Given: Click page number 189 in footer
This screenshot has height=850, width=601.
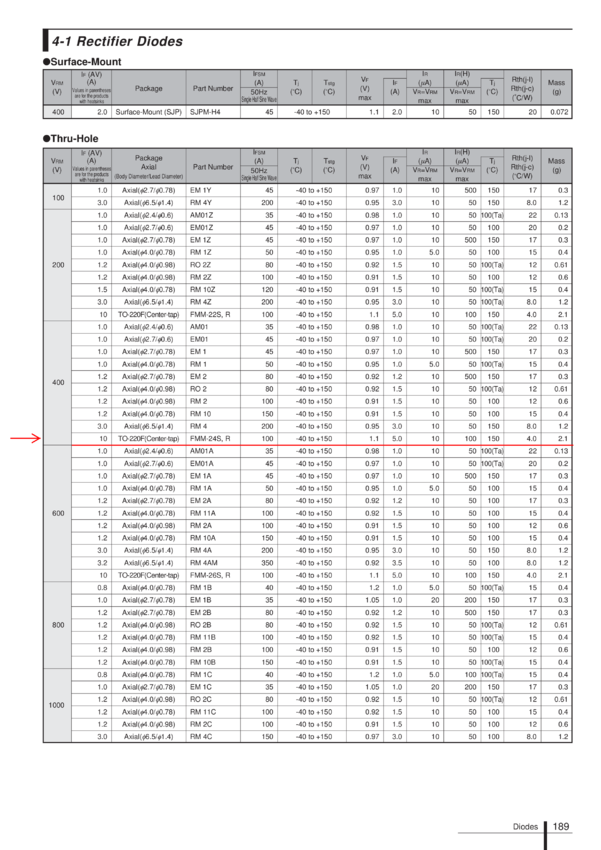Looking at the screenshot, I should pyautogui.click(x=561, y=827).
